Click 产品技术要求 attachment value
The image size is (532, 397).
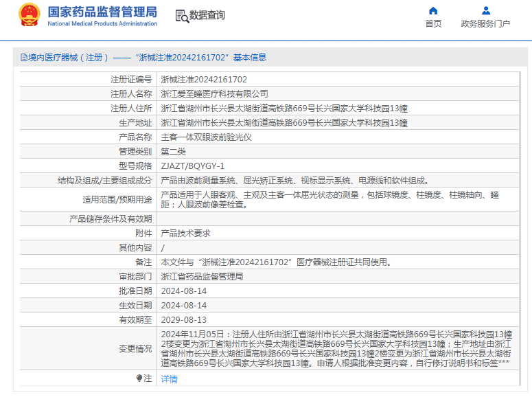pyautogui.click(x=185, y=234)
